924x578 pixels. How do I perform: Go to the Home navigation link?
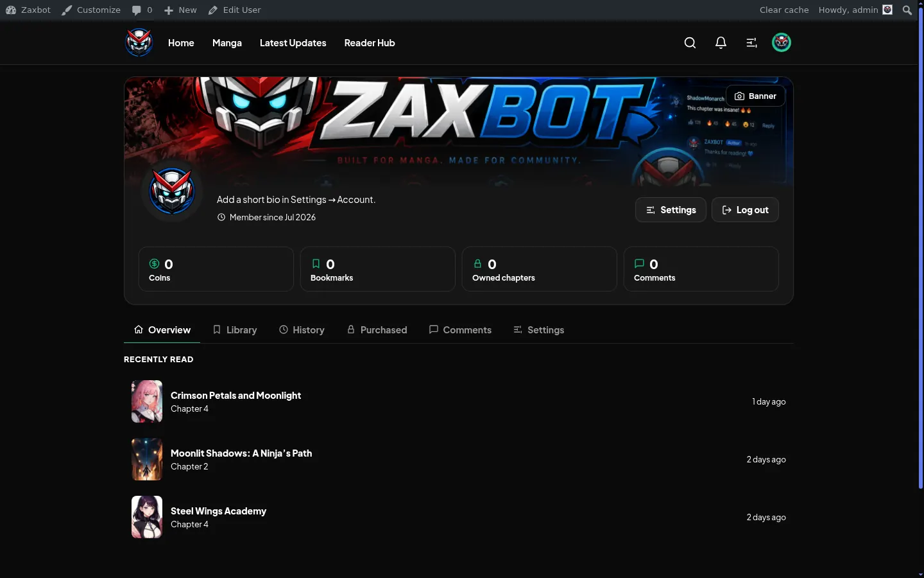click(181, 43)
